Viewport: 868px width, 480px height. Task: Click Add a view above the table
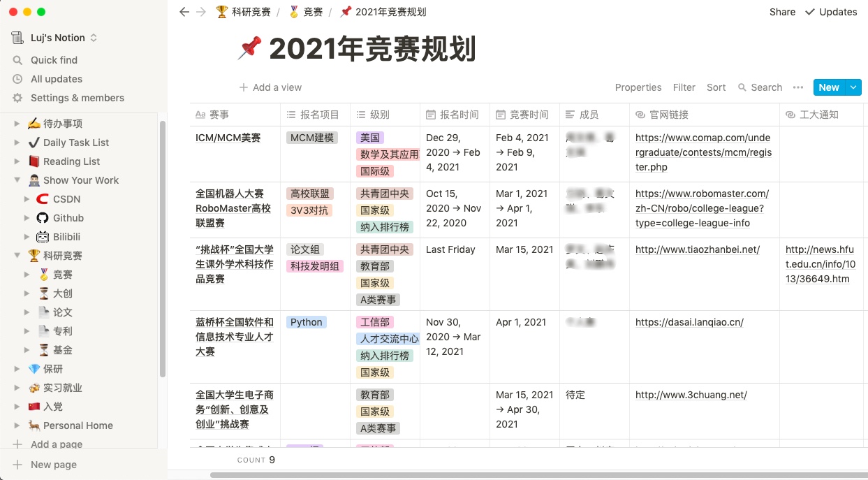[x=270, y=87]
